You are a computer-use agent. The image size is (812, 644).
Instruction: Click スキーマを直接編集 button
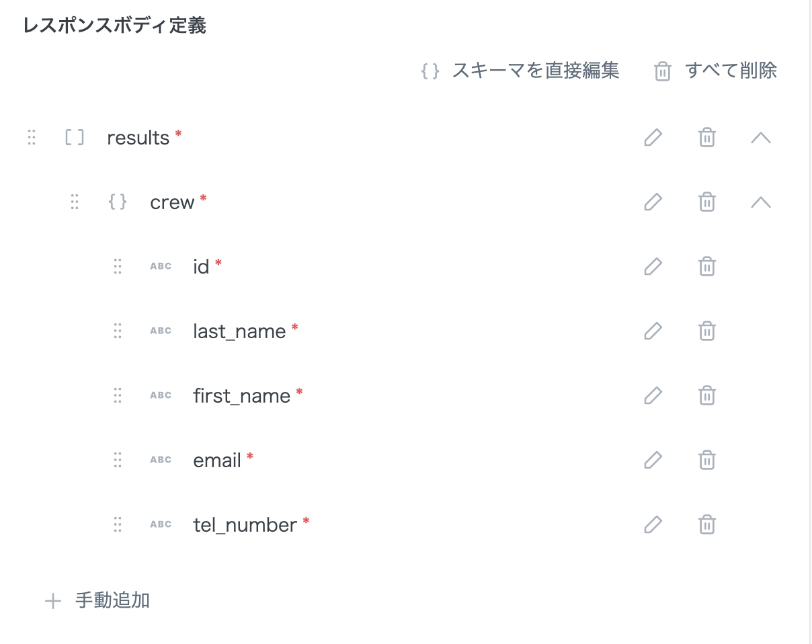(520, 71)
